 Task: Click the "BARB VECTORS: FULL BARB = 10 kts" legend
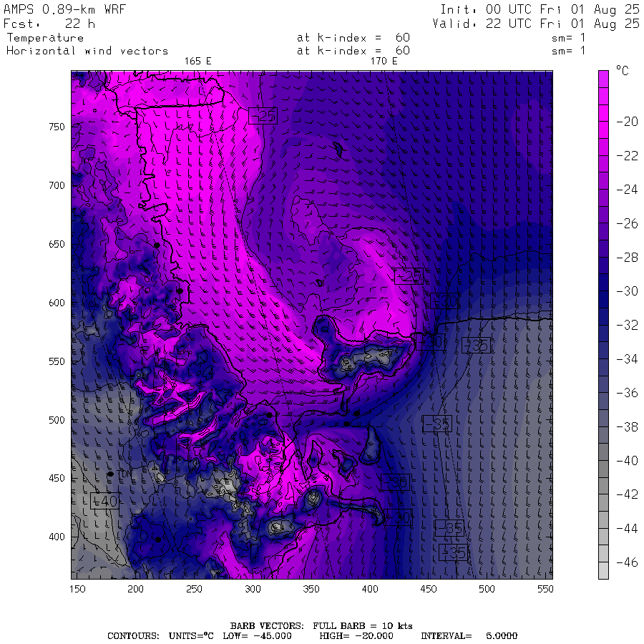(x=321, y=626)
